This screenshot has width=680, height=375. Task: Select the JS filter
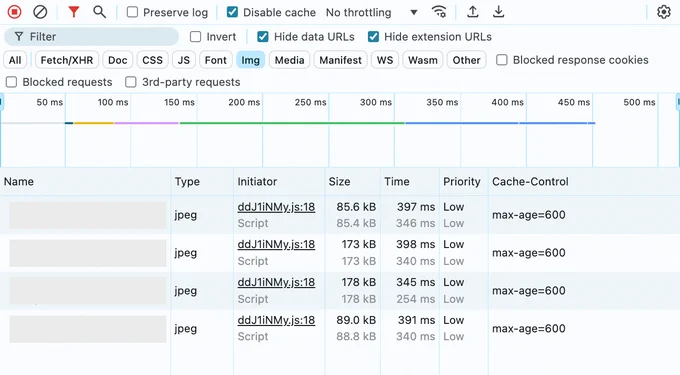[x=184, y=60]
